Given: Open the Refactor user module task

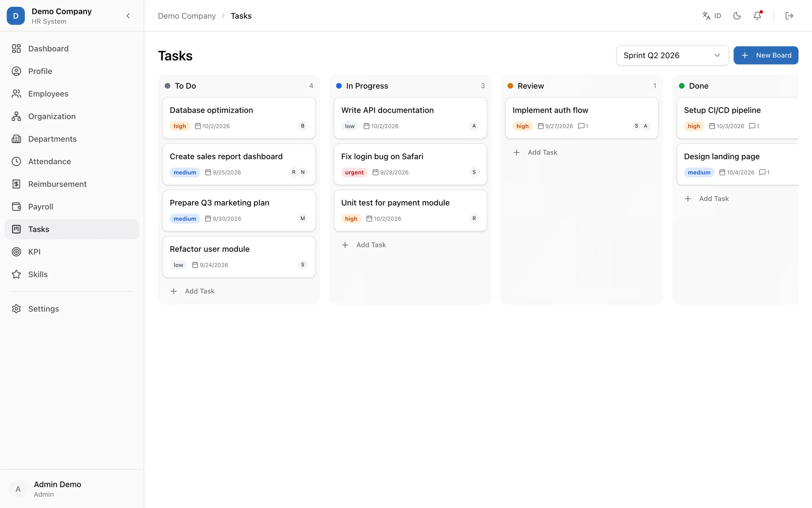Looking at the screenshot, I should pyautogui.click(x=239, y=257).
